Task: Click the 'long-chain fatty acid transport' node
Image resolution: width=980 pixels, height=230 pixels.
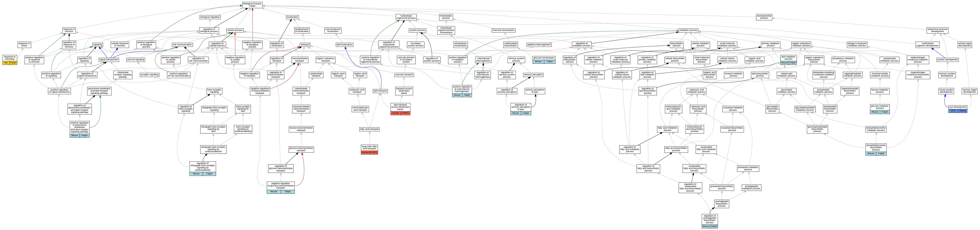Action: pyautogui.click(x=369, y=147)
